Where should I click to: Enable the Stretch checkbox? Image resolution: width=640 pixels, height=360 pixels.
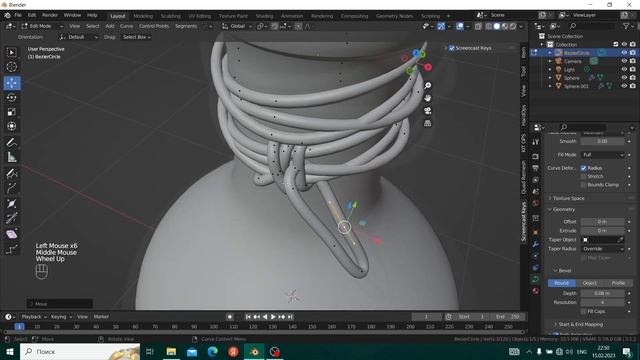click(x=583, y=176)
